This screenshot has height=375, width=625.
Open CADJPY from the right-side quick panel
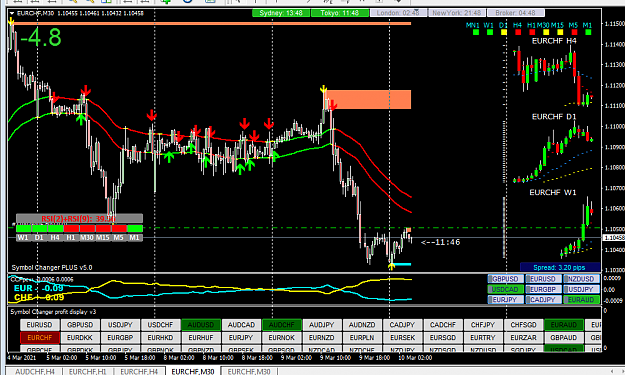[x=543, y=300]
